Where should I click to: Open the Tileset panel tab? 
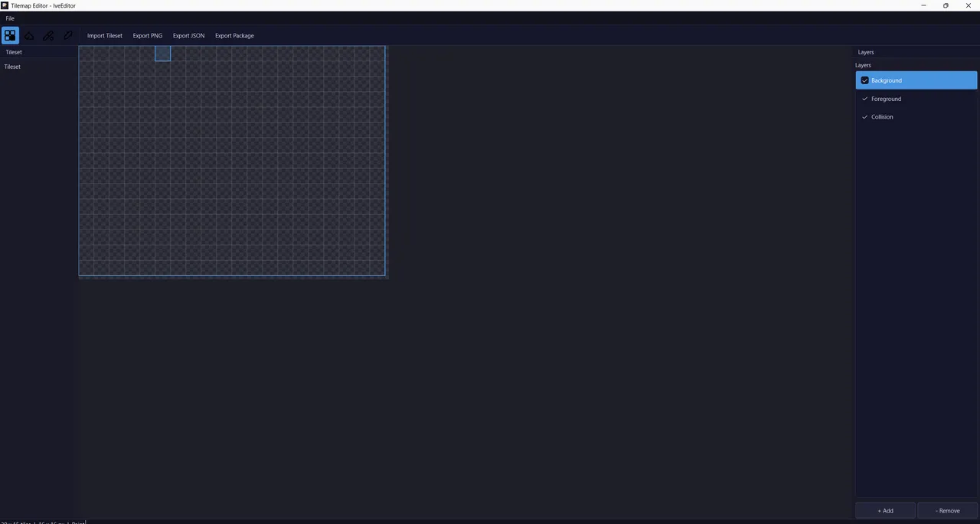14,52
